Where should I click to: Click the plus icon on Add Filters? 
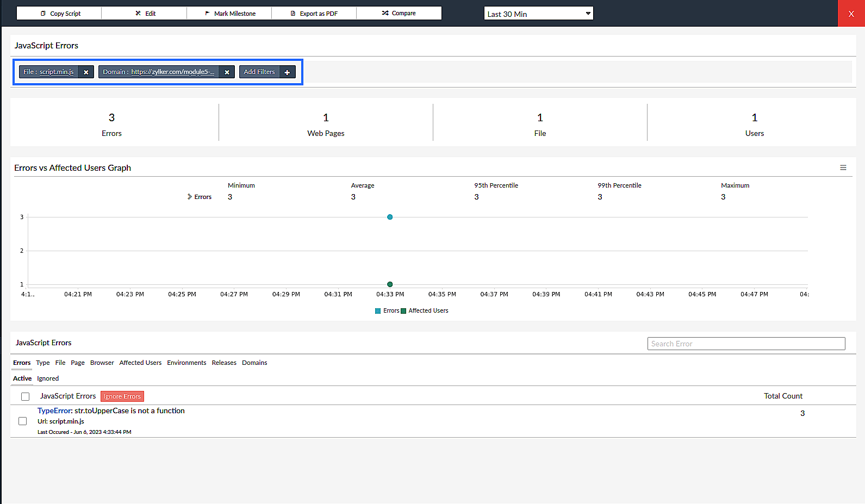[287, 72]
